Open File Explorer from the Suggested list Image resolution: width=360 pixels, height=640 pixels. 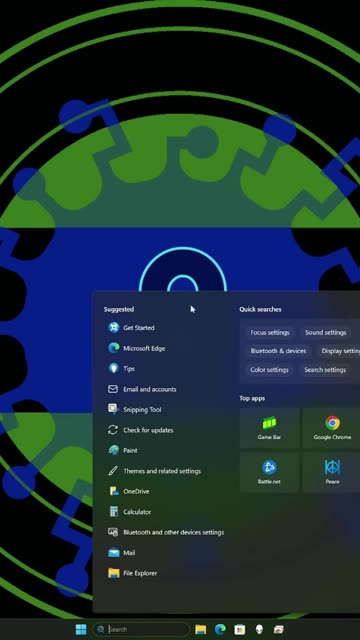click(x=133, y=573)
